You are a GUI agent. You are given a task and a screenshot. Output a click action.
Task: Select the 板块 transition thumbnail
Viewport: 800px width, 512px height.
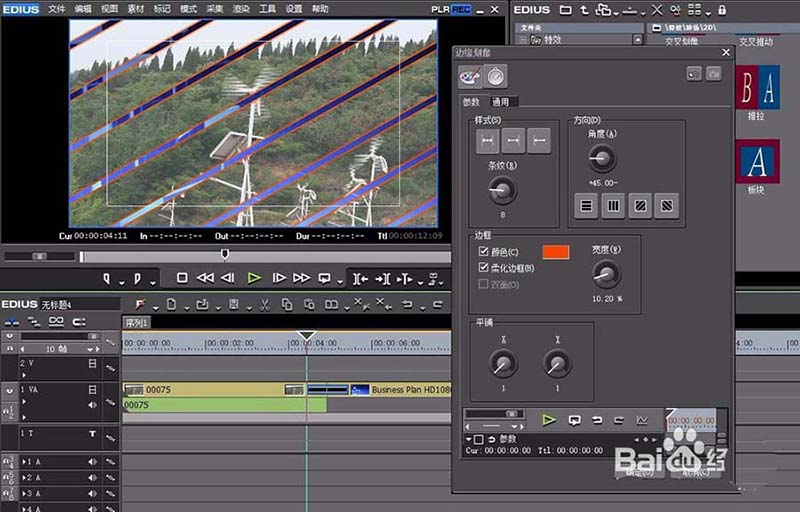click(757, 161)
